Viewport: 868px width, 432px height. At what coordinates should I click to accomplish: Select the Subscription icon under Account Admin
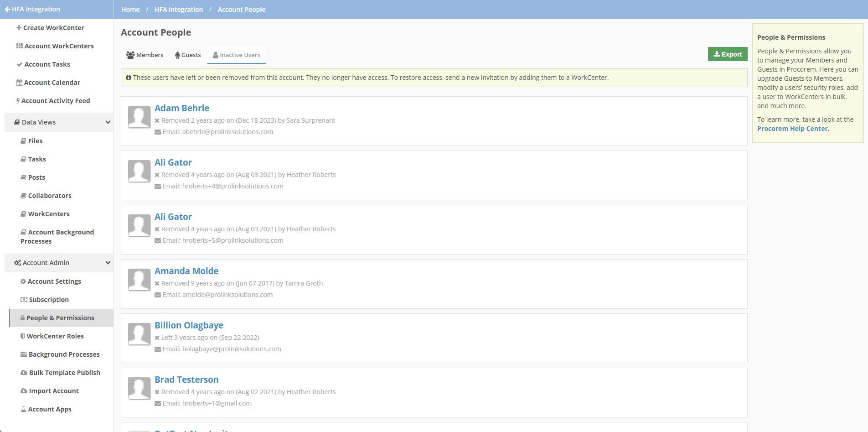[x=23, y=300]
